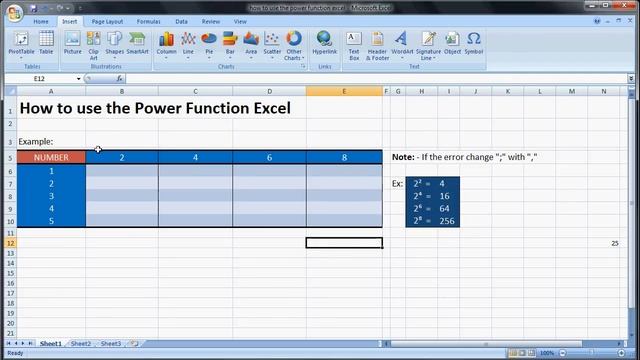Click the Office Button
The height and width of the screenshot is (360, 640).
tap(15, 12)
